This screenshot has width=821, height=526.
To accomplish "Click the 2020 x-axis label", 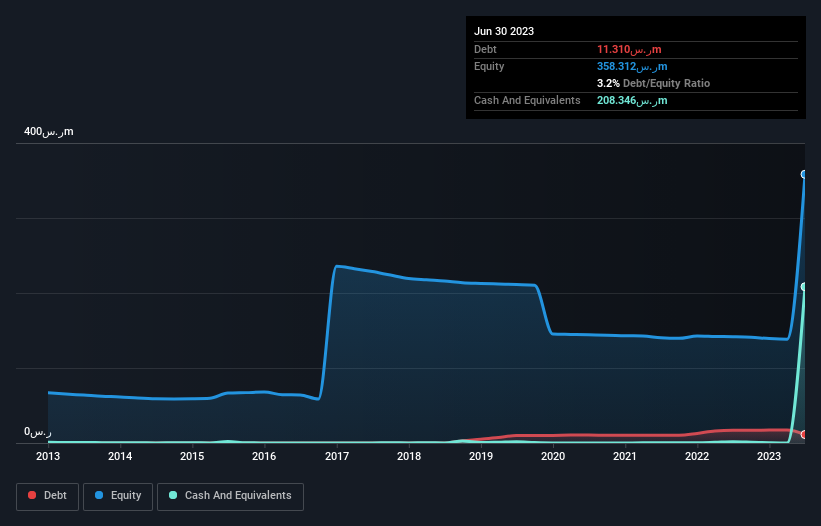I will click(553, 456).
